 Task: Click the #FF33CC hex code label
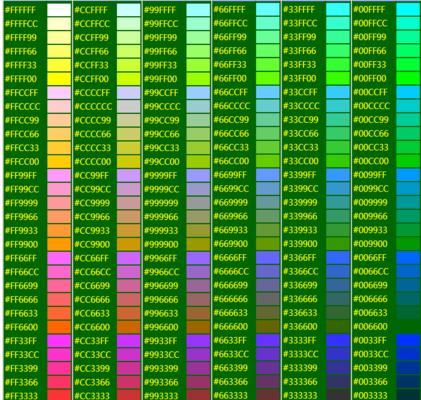22,355
